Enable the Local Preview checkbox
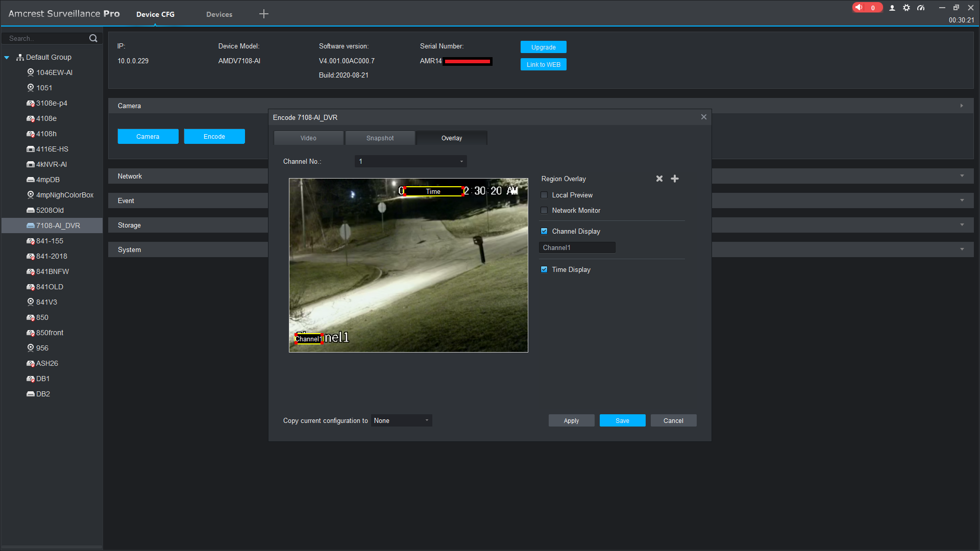 (544, 195)
